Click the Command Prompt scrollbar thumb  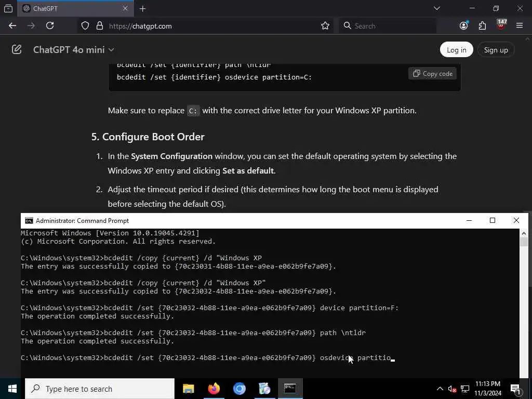coord(524,242)
